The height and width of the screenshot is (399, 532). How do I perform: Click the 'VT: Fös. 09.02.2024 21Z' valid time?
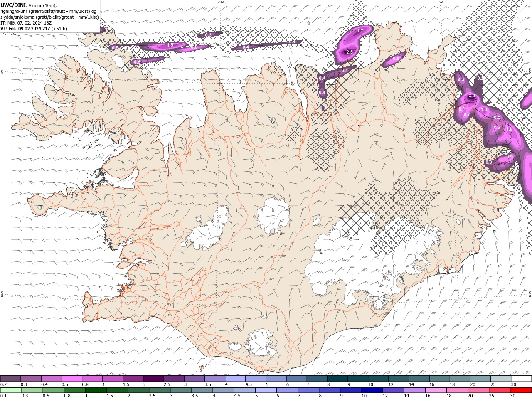pos(25,29)
